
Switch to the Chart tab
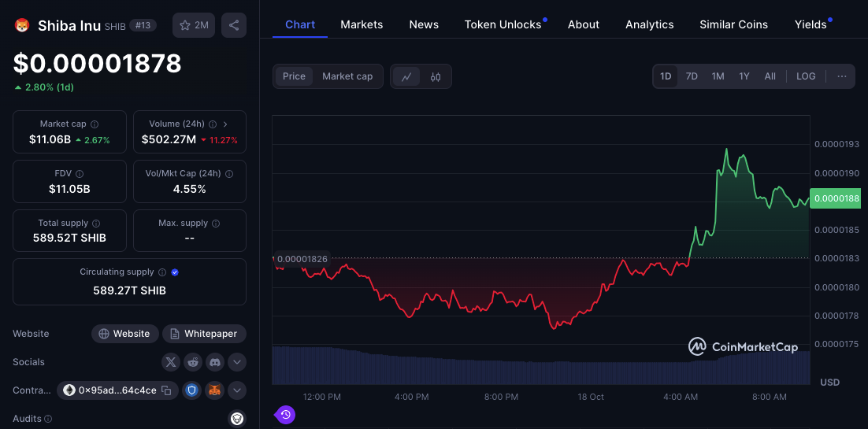coord(300,24)
